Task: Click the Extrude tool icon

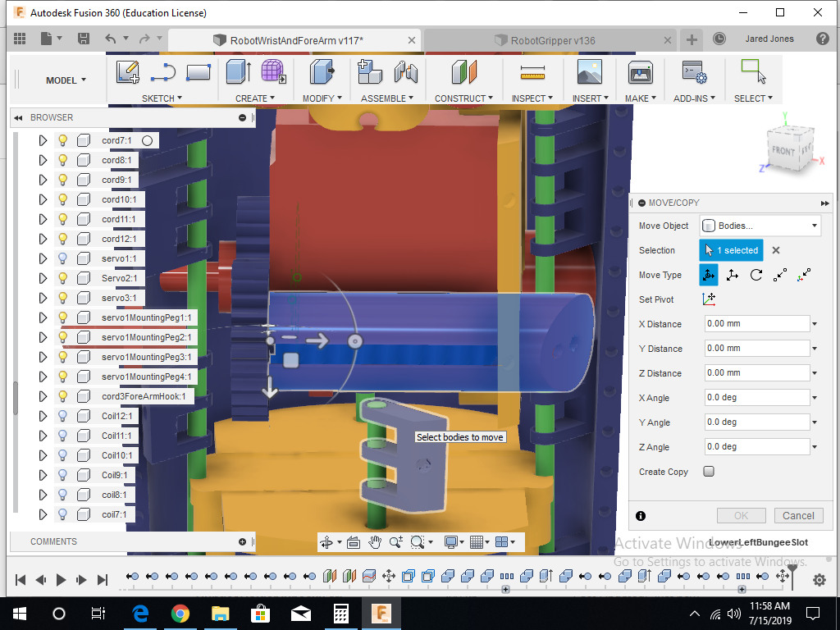Action: (x=239, y=72)
